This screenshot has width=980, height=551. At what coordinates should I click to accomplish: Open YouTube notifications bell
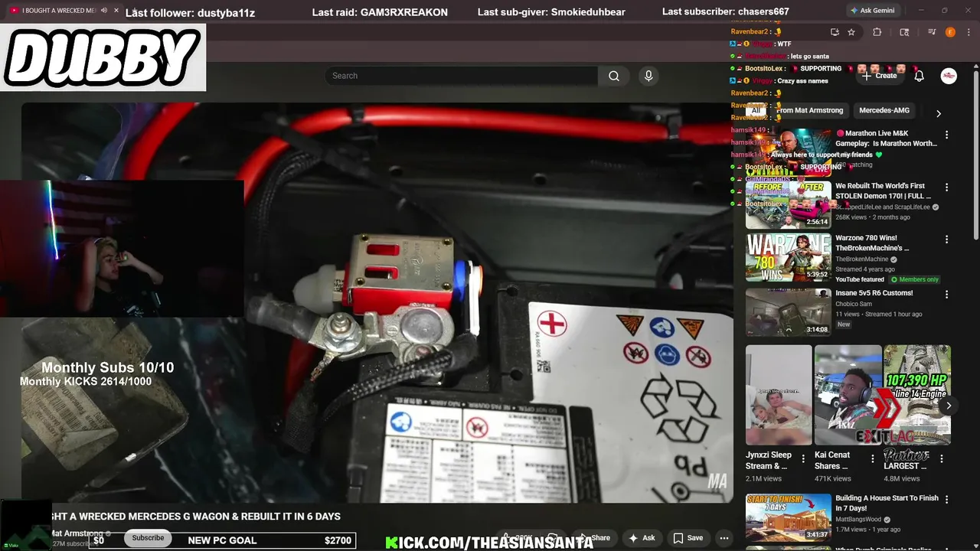click(919, 76)
